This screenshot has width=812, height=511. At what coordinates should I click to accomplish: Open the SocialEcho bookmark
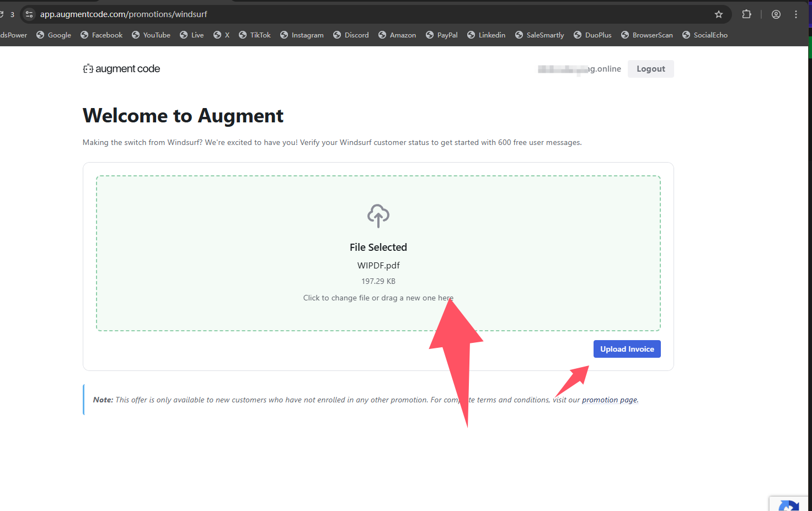click(x=705, y=35)
